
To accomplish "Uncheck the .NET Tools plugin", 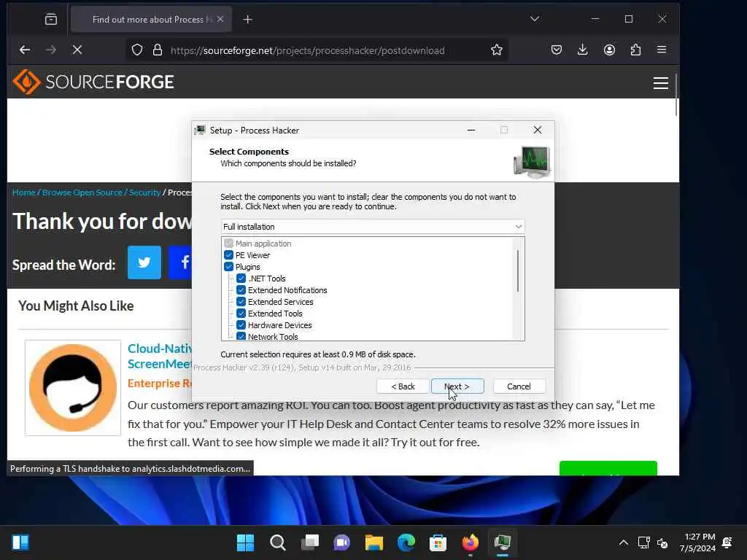I will [x=241, y=279].
